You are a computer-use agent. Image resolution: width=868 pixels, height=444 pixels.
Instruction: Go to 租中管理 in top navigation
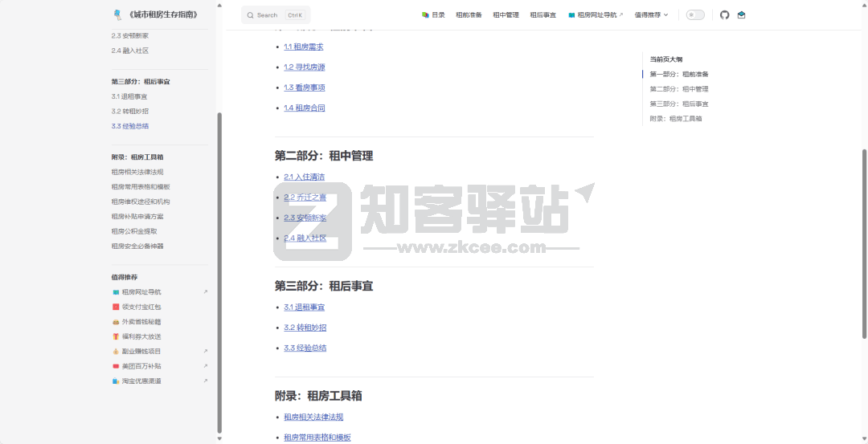pos(506,15)
